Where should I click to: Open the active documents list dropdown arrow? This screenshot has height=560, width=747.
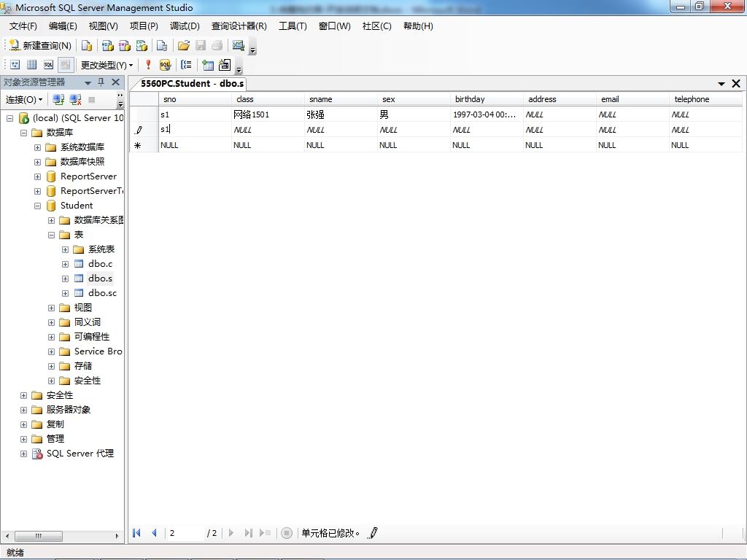721,84
